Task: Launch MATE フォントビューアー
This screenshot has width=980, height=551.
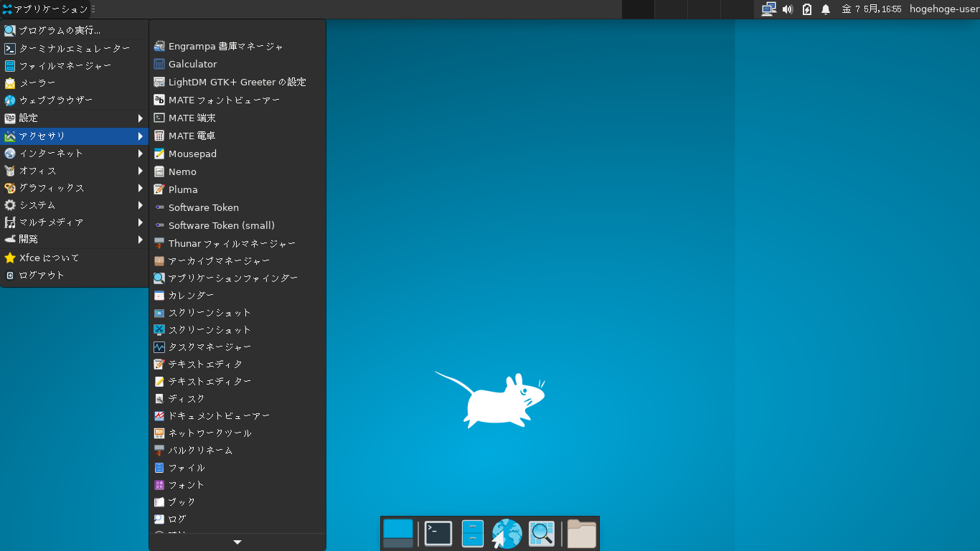Action: coord(237,100)
